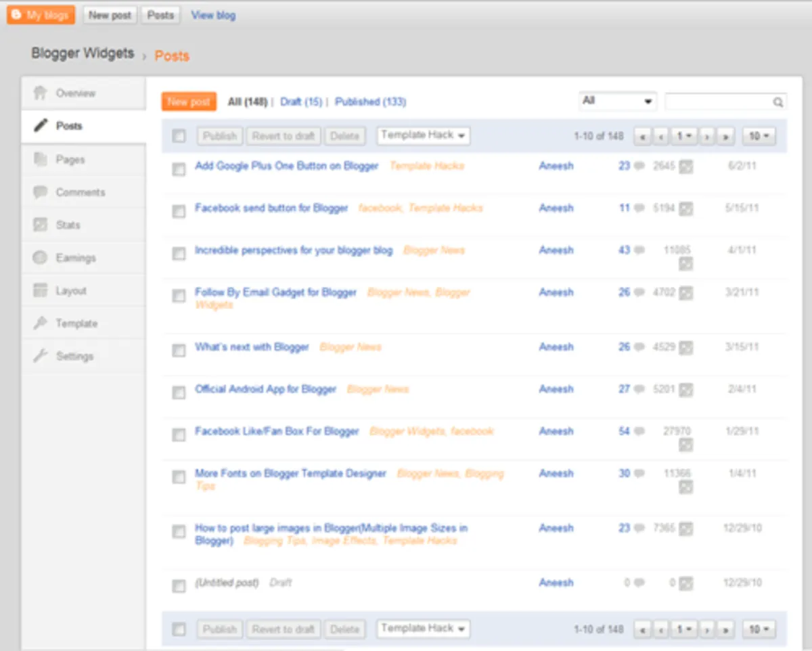Go to last page using top pager
812x651 pixels.
(x=726, y=137)
